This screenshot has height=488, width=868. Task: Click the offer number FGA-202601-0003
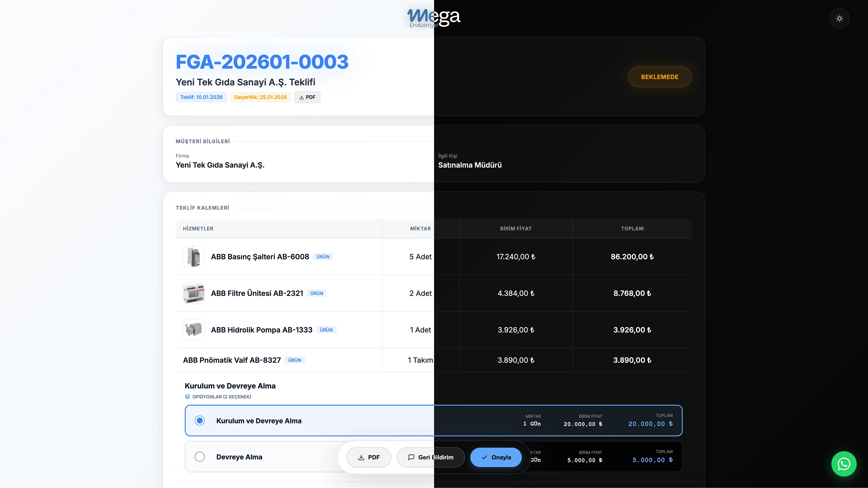[262, 62]
